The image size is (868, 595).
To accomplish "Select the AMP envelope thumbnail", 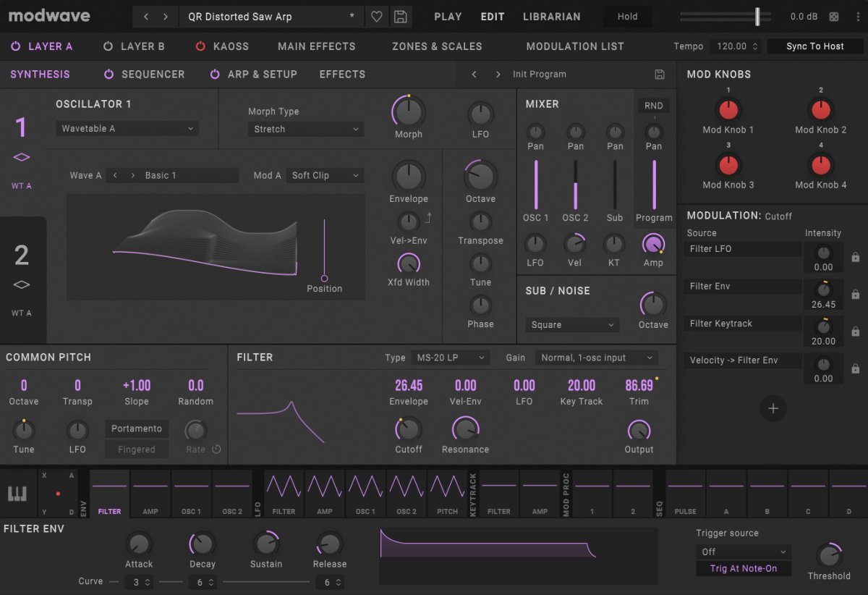I will pyautogui.click(x=150, y=494).
